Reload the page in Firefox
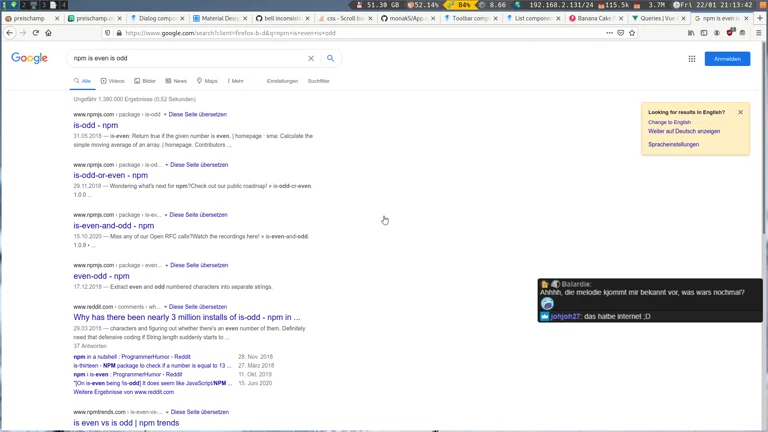The image size is (768, 432). pyautogui.click(x=35, y=33)
